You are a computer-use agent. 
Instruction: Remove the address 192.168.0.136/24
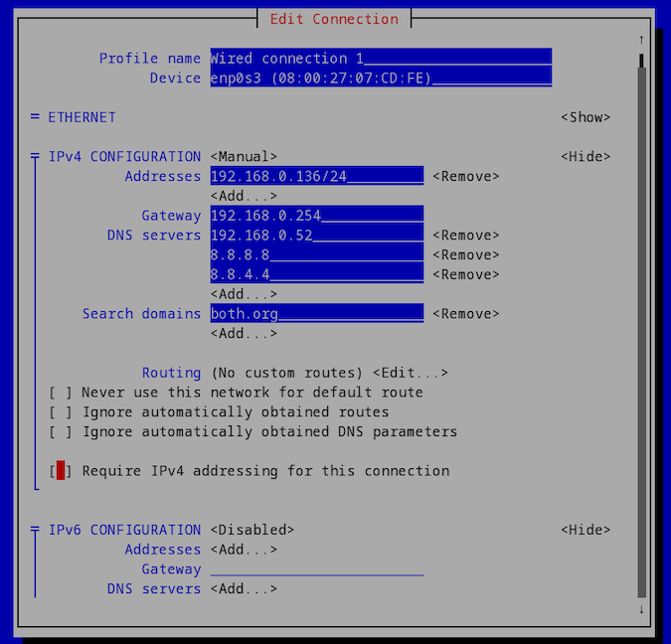[465, 177]
